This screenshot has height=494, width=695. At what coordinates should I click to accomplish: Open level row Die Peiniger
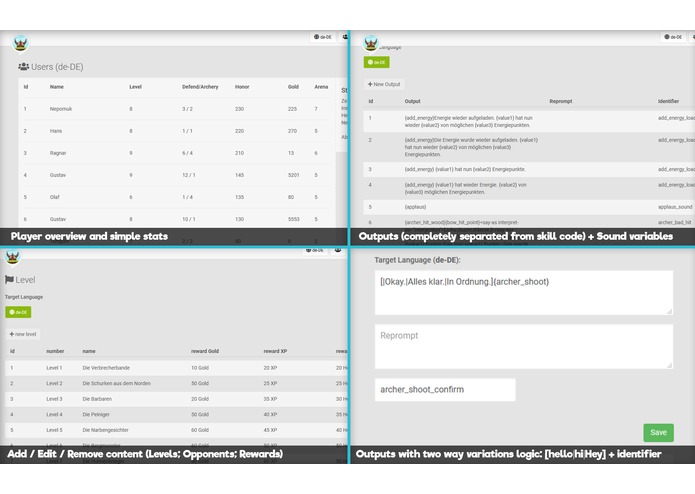point(176,414)
